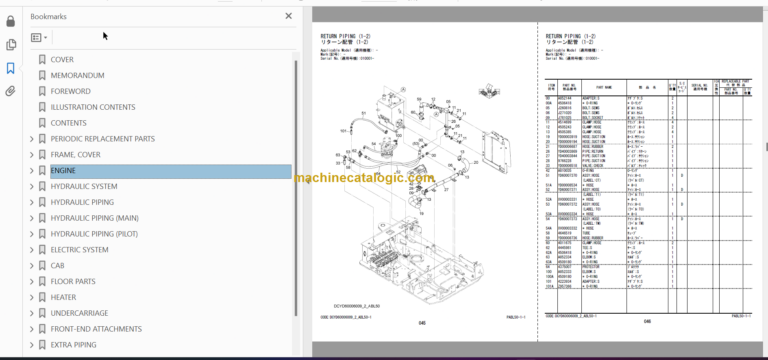
Task: Click the Bookmarks panel title
Action: [x=48, y=17]
